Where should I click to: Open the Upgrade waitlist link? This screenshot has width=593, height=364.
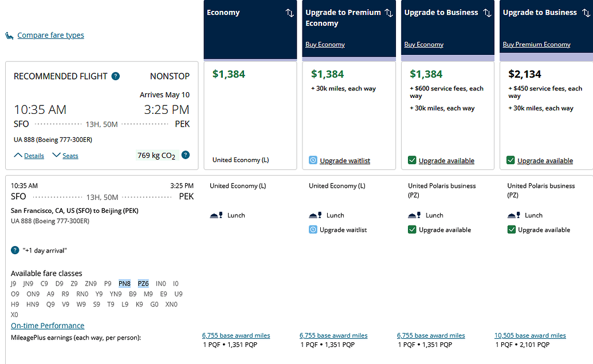pos(345,160)
